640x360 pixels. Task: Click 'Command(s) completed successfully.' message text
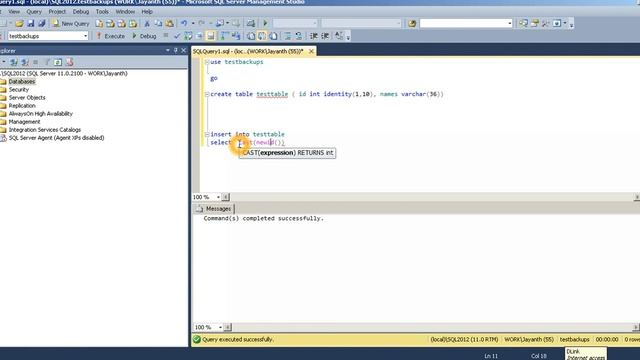264,219
